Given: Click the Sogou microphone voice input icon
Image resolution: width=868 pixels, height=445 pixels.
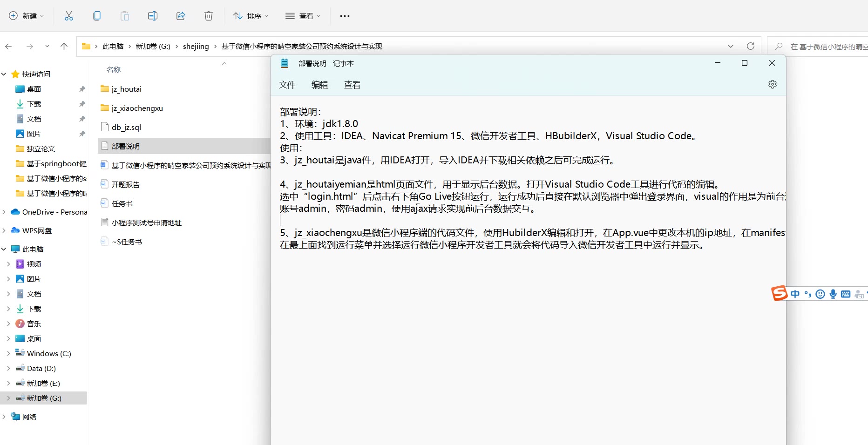Looking at the screenshot, I should (833, 294).
